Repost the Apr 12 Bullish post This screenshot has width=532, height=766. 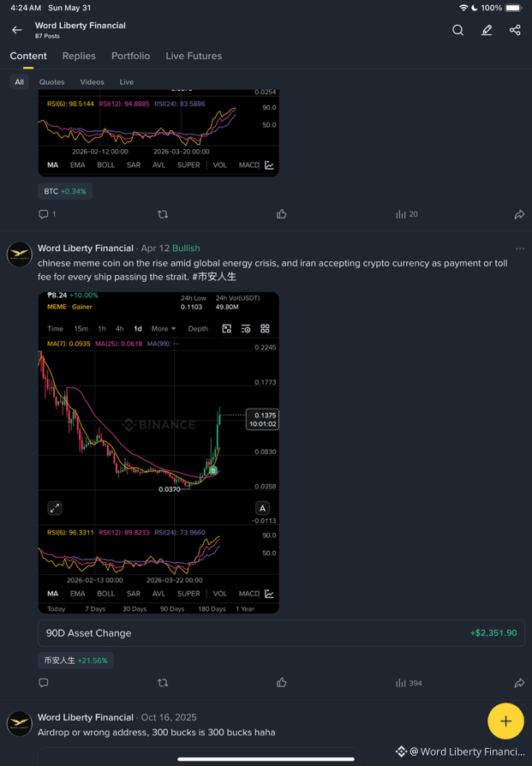click(x=163, y=683)
